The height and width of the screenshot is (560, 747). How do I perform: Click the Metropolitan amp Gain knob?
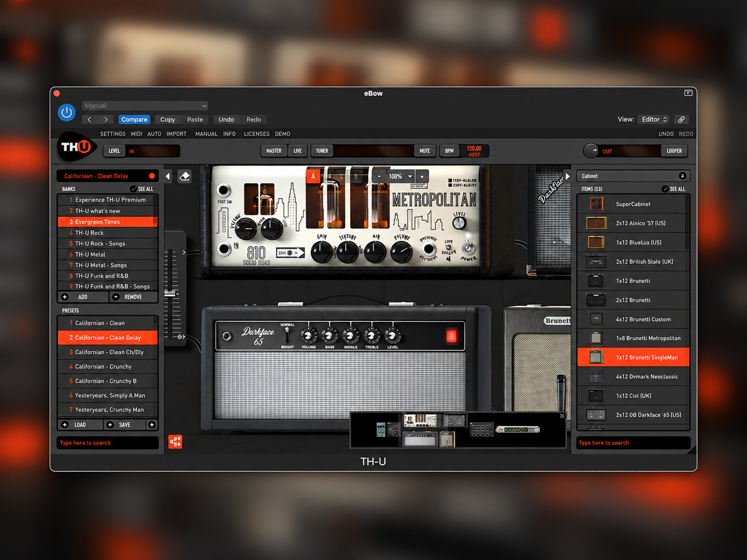pos(322,252)
